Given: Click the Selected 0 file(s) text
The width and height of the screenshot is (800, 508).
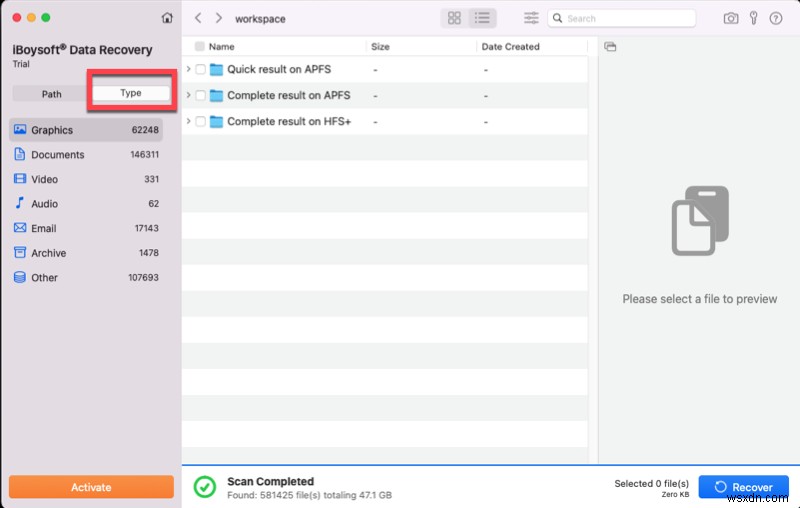Looking at the screenshot, I should pos(652,483).
